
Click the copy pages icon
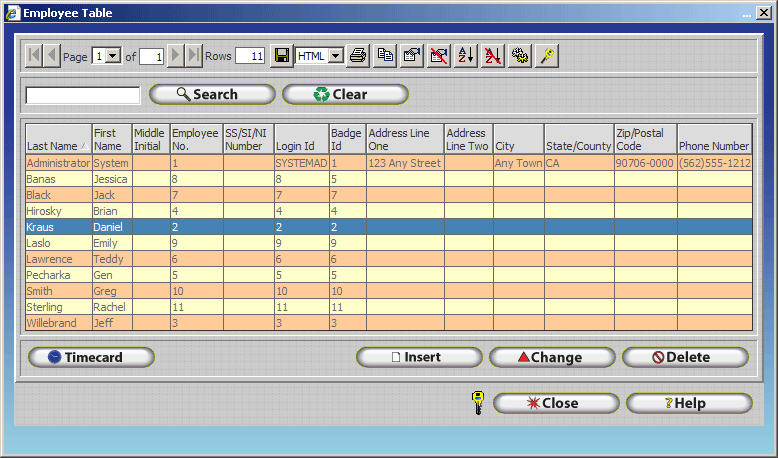pos(385,56)
